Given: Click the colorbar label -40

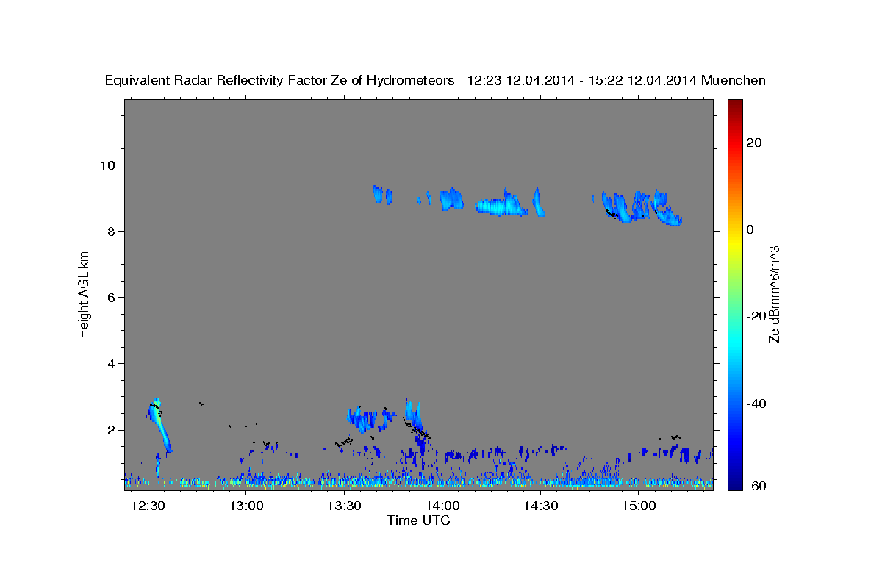Looking at the screenshot, I should pos(756,404).
